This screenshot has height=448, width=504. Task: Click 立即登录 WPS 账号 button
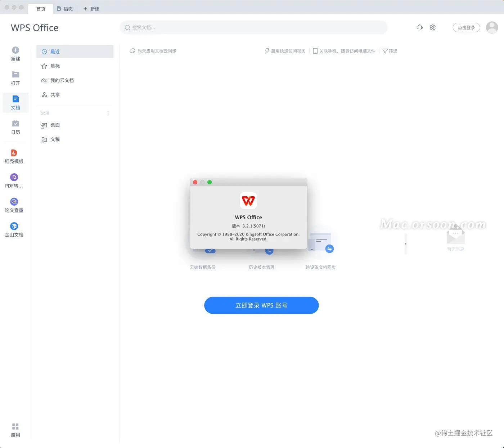coord(261,305)
